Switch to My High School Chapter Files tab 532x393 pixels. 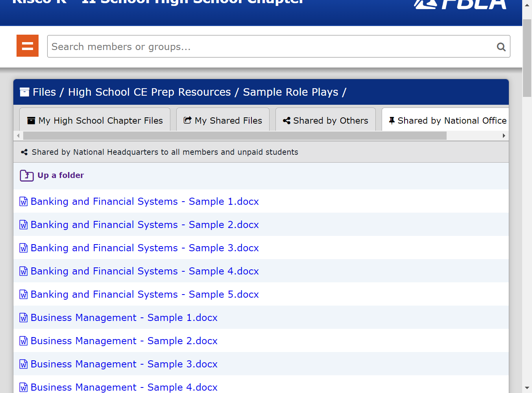click(x=95, y=120)
